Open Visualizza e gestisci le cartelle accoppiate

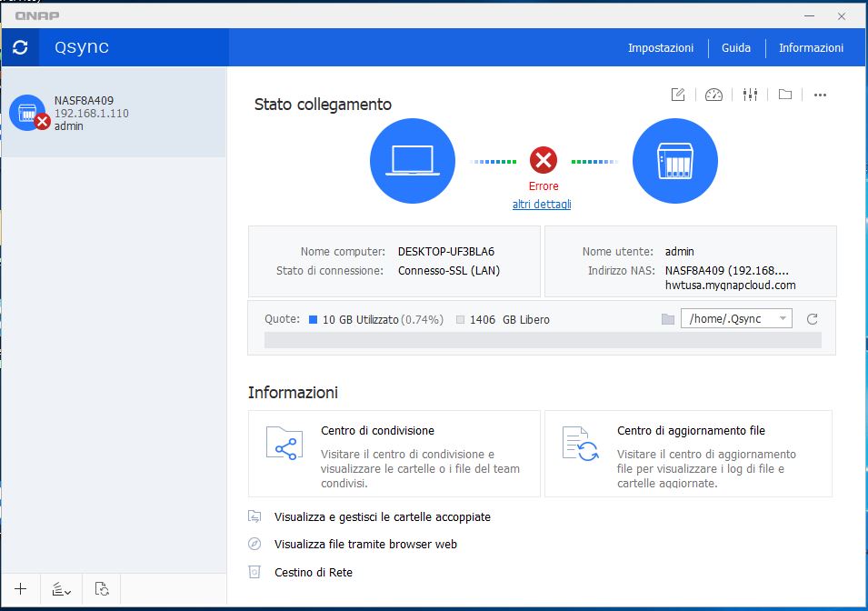382,517
